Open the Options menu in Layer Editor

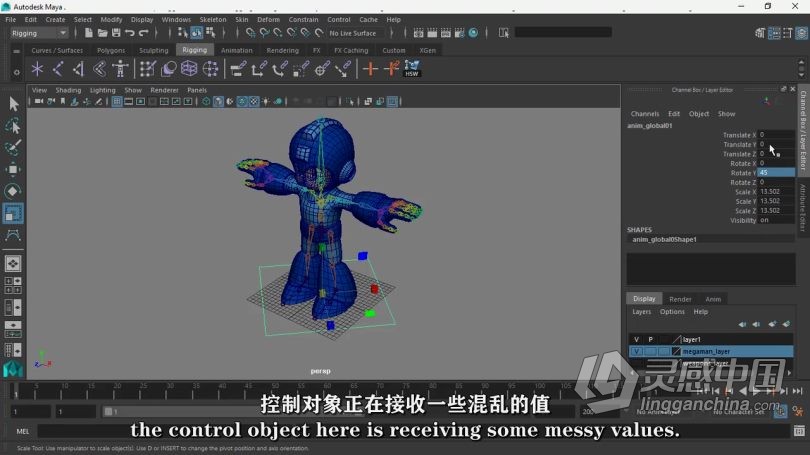[x=672, y=312]
